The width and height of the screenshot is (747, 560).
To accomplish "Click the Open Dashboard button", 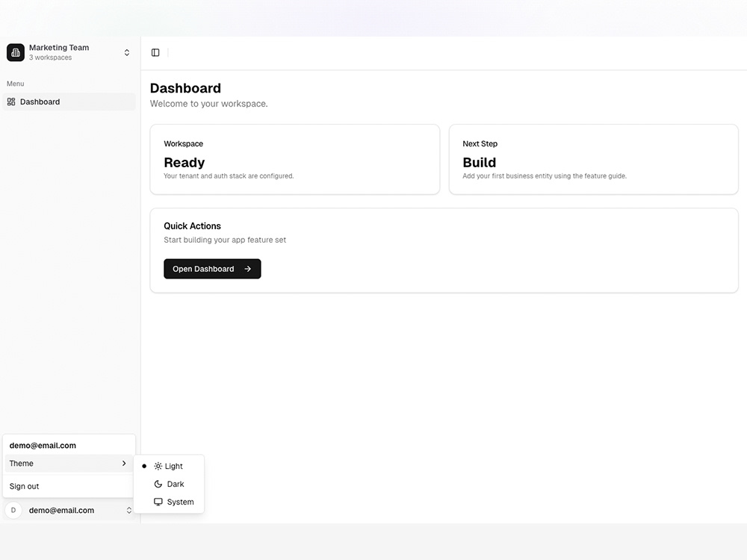I will click(x=212, y=269).
